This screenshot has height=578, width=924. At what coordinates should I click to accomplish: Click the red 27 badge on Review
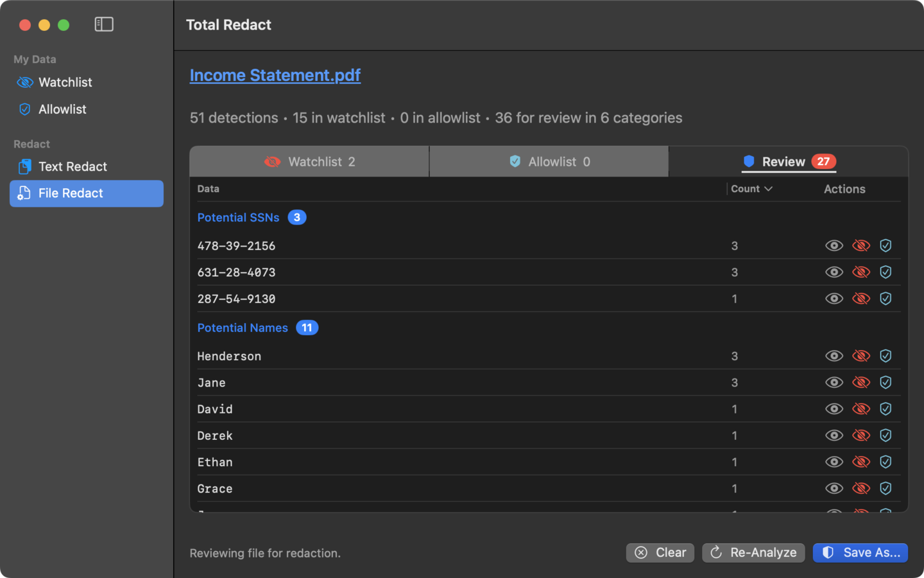(823, 161)
